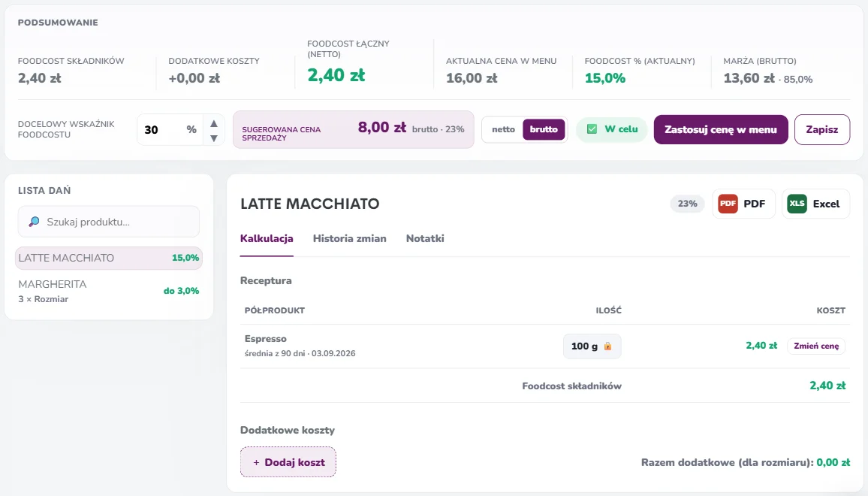The image size is (868, 496).
Task: Click the Szukaj produktu search field
Action: click(108, 222)
